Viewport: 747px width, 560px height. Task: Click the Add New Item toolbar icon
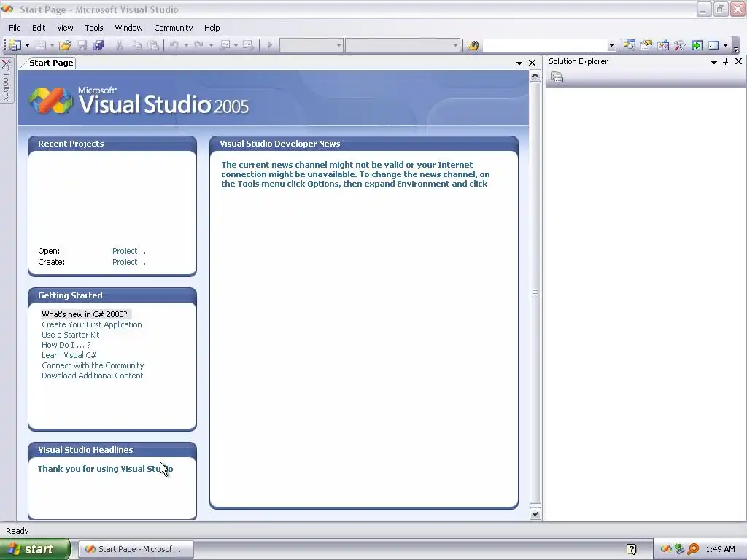point(41,45)
